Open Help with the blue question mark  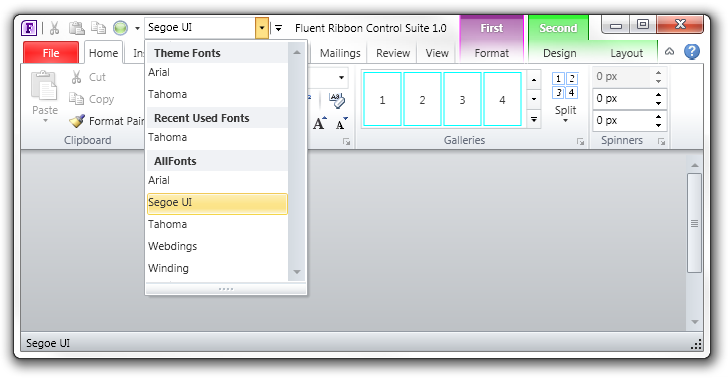click(x=692, y=52)
